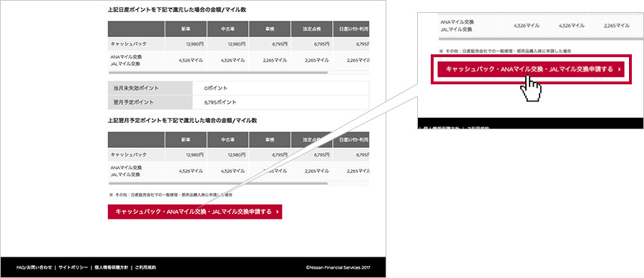Open the サイトポリシー footer link
Viewport: 644px width, 278px height.
click(73, 267)
